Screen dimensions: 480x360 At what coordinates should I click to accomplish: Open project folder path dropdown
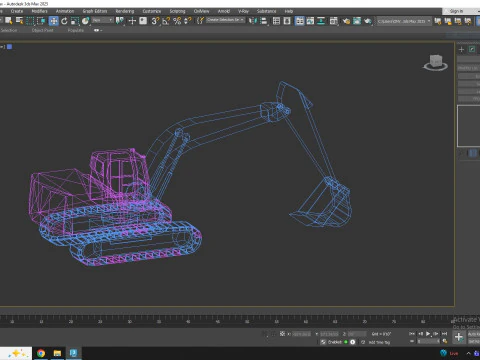click(x=404, y=21)
